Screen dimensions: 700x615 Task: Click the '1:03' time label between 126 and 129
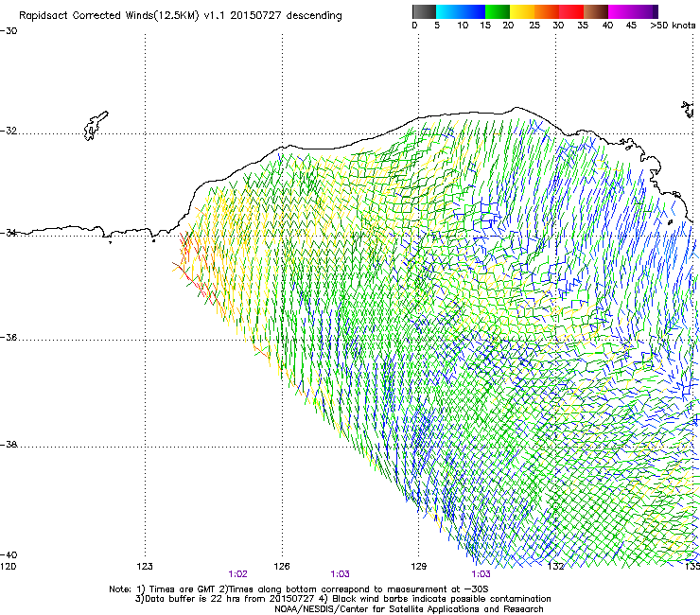(x=341, y=574)
